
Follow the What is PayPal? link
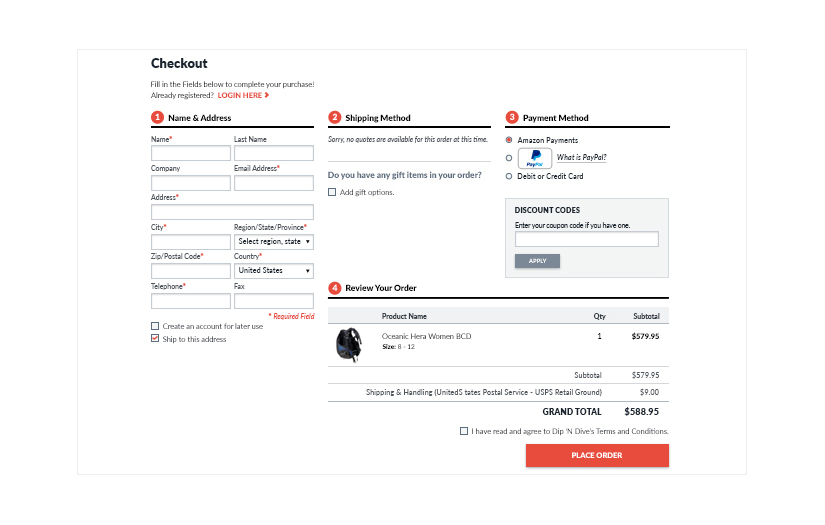[581, 158]
